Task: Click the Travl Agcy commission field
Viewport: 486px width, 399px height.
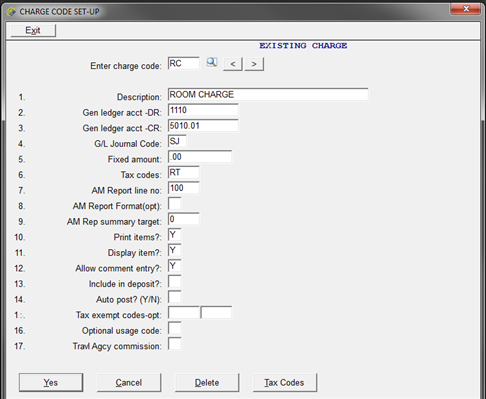Action: click(x=175, y=344)
